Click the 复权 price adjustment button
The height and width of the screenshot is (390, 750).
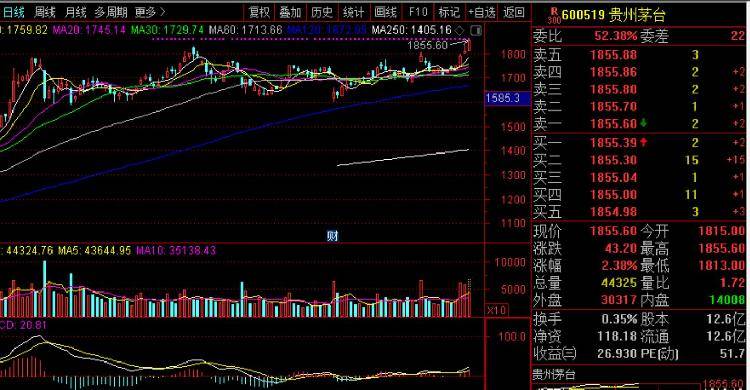pos(260,12)
